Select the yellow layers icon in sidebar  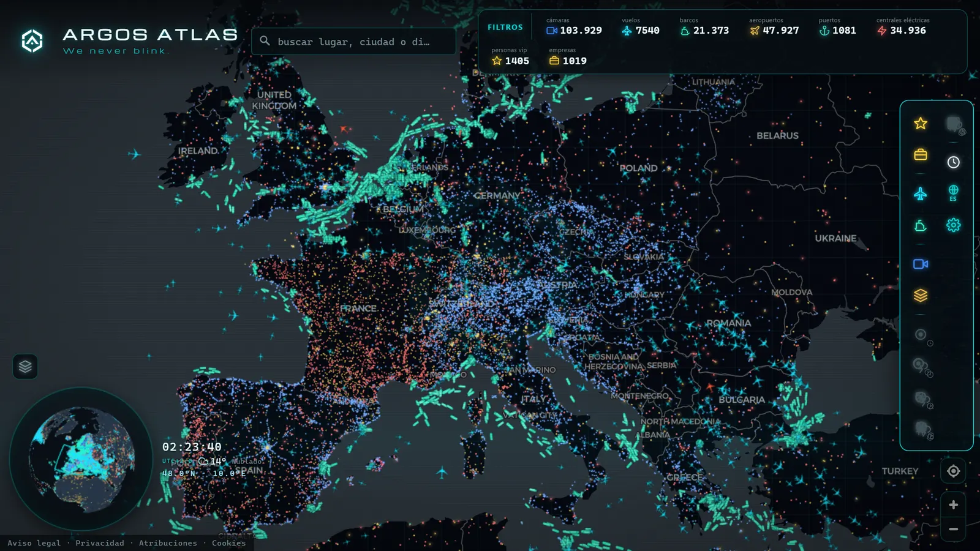coord(921,295)
